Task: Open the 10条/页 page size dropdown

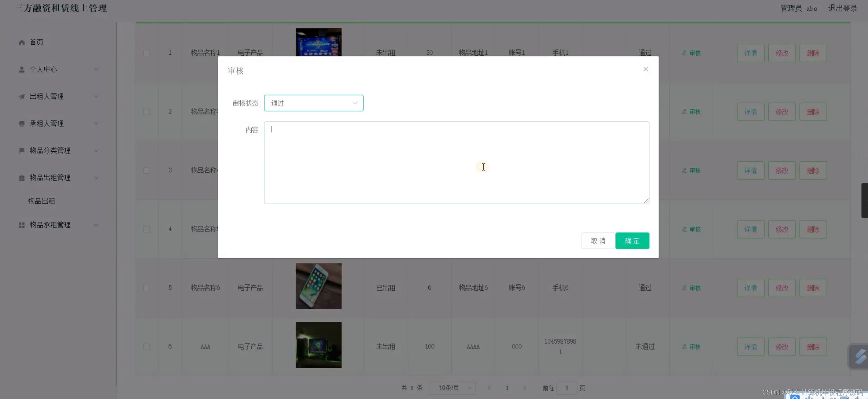Action: pyautogui.click(x=452, y=388)
